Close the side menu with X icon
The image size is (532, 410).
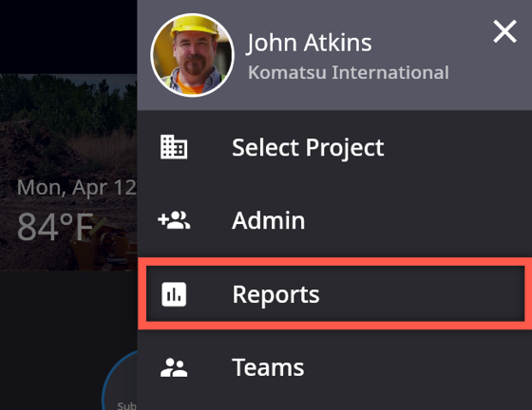pyautogui.click(x=504, y=31)
